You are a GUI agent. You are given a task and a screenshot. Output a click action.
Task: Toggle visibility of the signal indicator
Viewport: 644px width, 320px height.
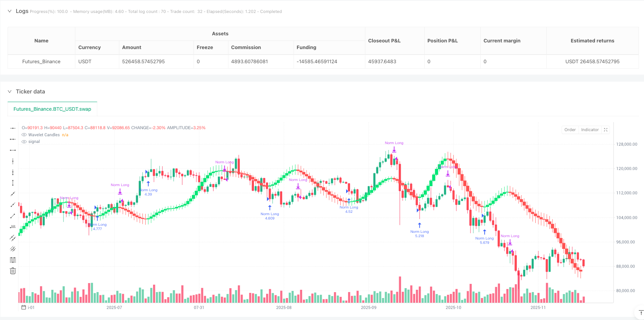(x=24, y=142)
